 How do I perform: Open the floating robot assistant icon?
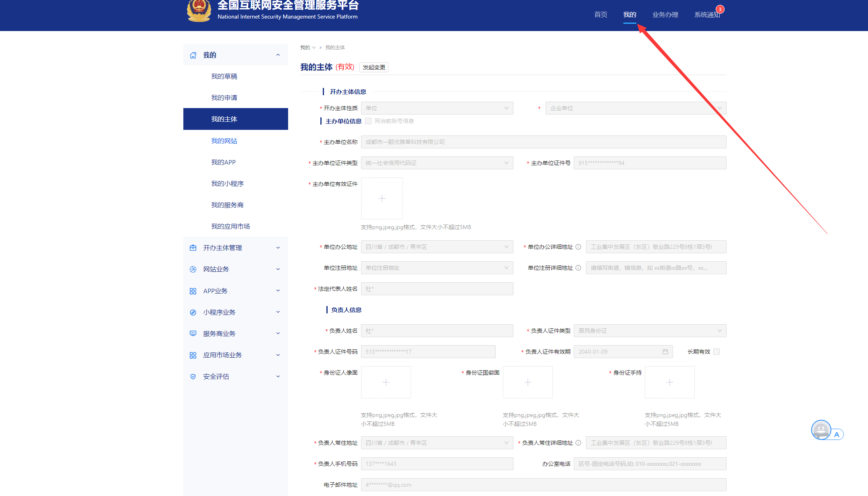coord(821,430)
